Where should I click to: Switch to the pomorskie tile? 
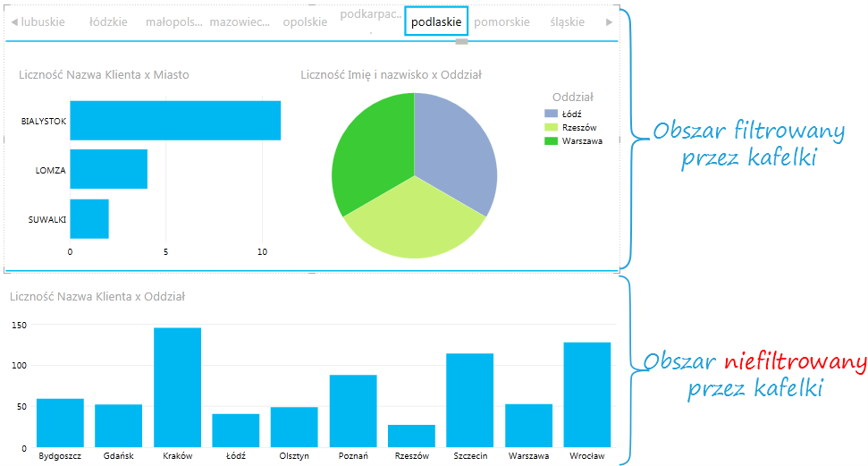pyautogui.click(x=501, y=21)
